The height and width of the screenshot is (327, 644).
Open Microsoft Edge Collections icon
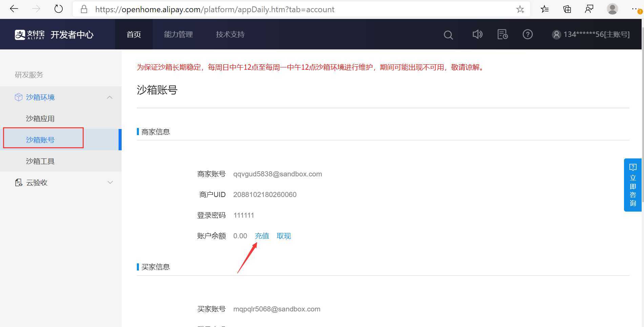coord(567,9)
